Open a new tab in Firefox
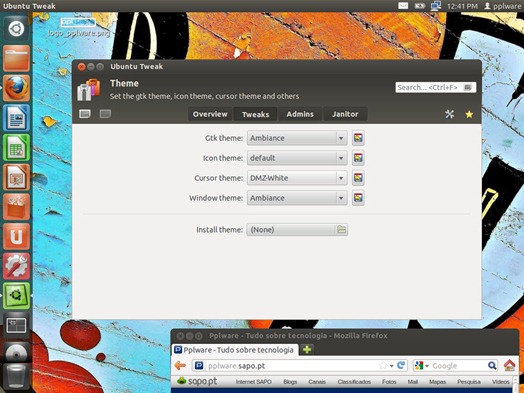The image size is (524, 393). click(307, 350)
